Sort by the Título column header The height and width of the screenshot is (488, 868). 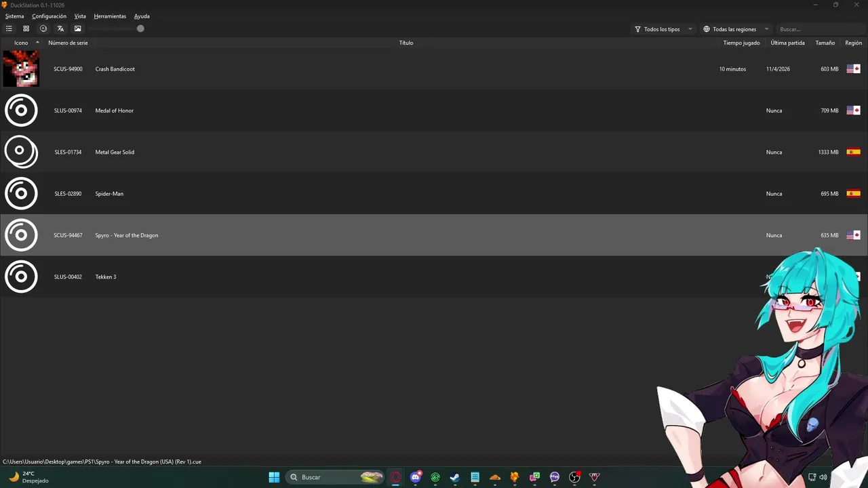coord(406,43)
